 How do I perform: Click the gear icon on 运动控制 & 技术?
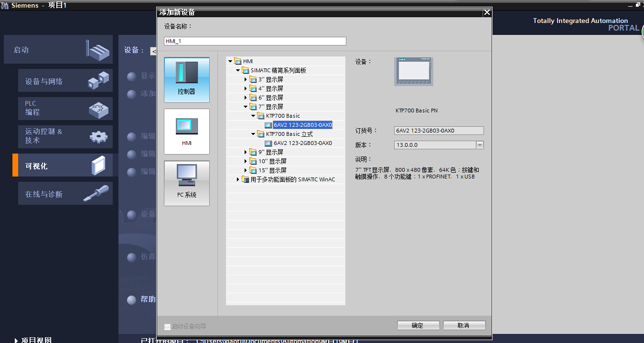click(98, 137)
